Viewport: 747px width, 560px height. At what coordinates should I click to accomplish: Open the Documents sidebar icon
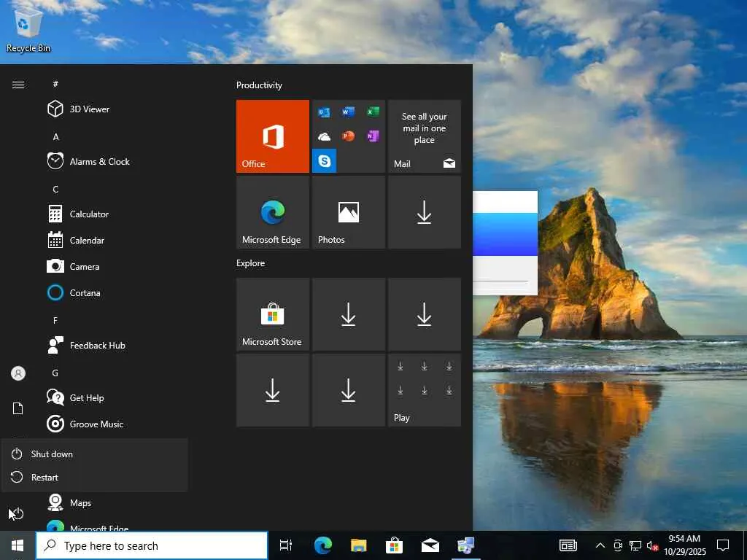click(x=18, y=408)
